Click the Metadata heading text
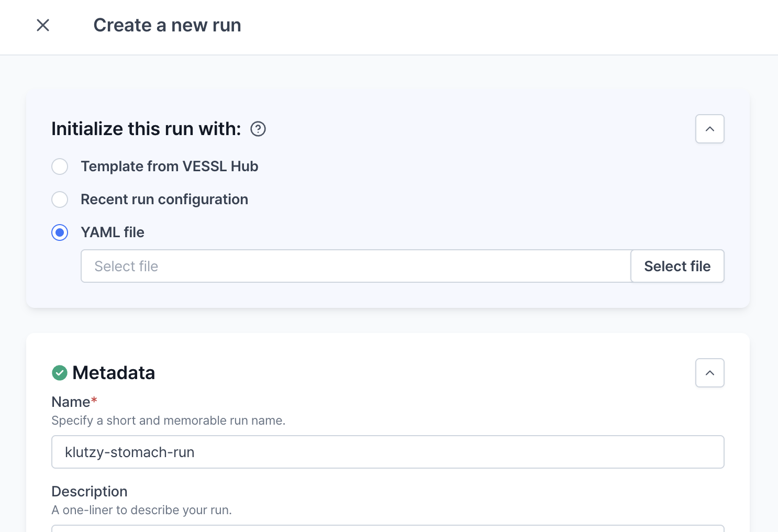Screen dimensions: 778x532 click(114, 373)
